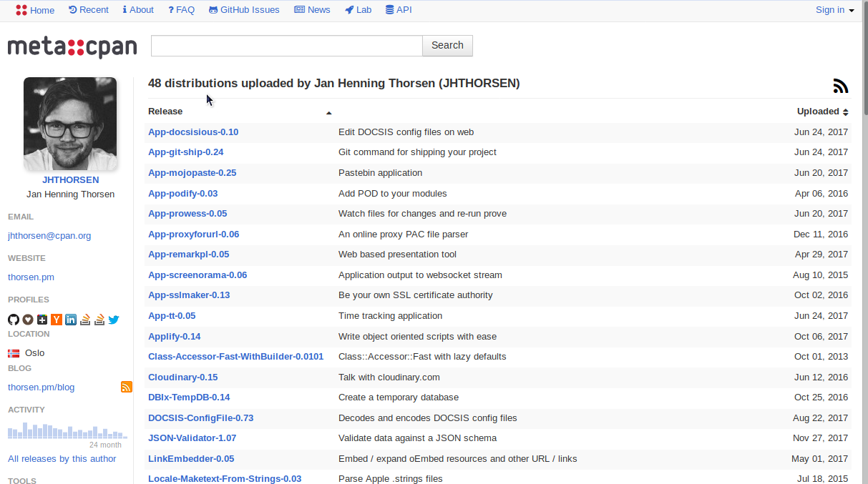Click Jan Henning Thorsen's avatar photo
The width and height of the screenshot is (868, 484).
(70, 124)
